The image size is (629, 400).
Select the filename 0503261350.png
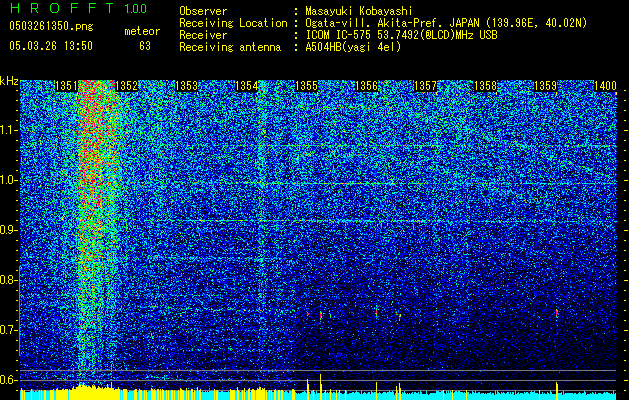pos(51,26)
